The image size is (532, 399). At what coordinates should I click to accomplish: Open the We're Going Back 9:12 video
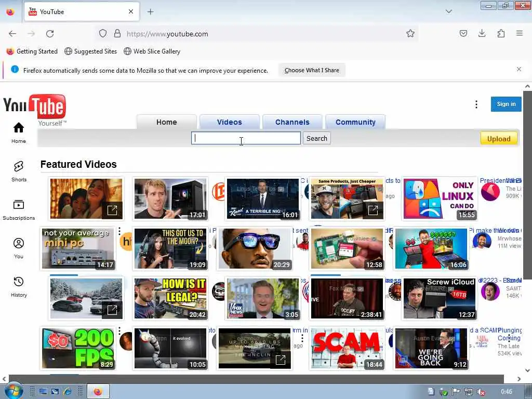click(431, 349)
